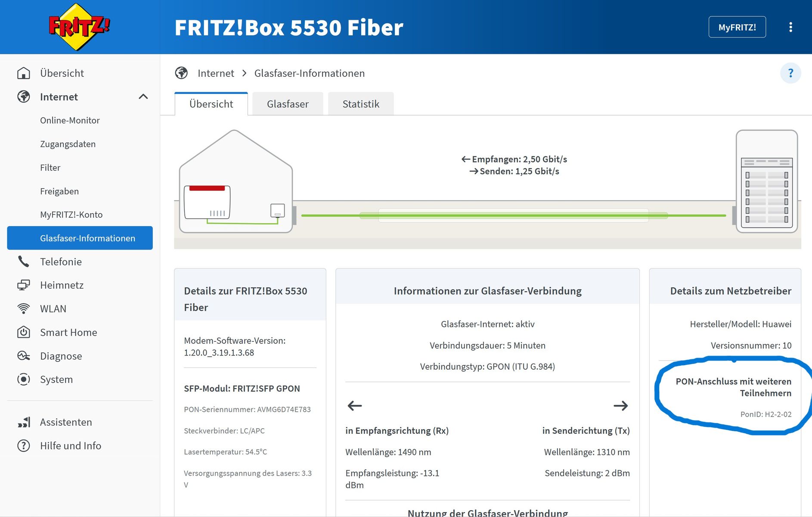This screenshot has width=812, height=517.
Task: Click 'Hersteller/Modell: Huawei' text
Action: pos(741,324)
